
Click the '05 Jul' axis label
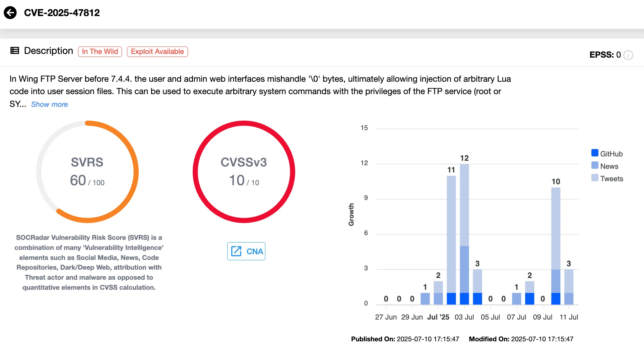(491, 317)
